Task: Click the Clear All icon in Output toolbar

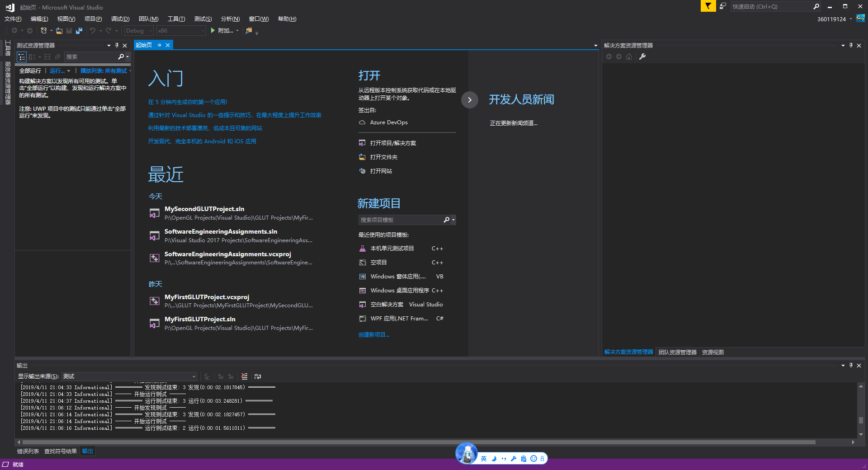Action: tap(245, 376)
